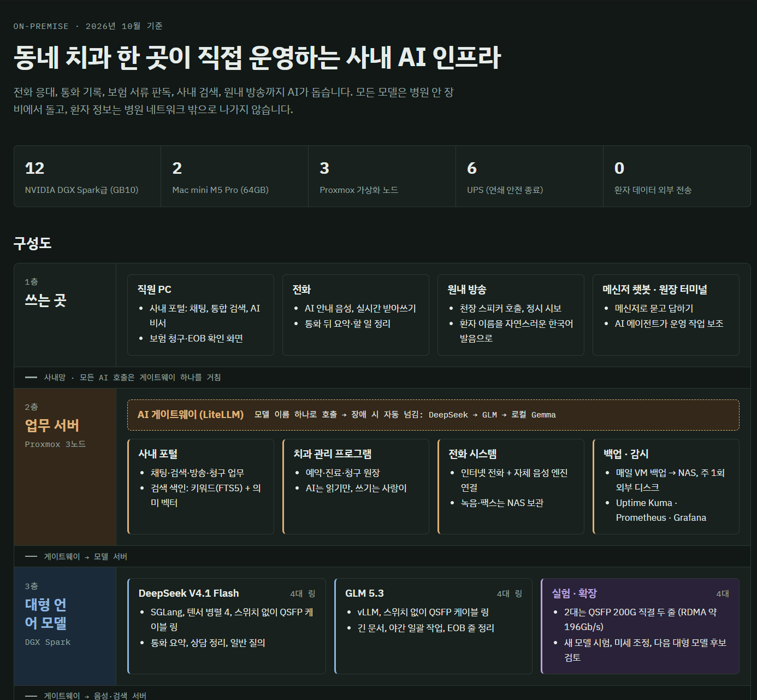
Task: Select the '환자 데이터 외부 전송' stat label
Action: (653, 190)
